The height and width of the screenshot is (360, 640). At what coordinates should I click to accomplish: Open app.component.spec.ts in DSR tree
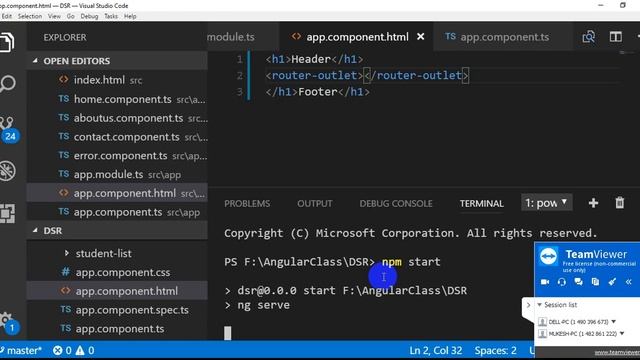coord(117,310)
